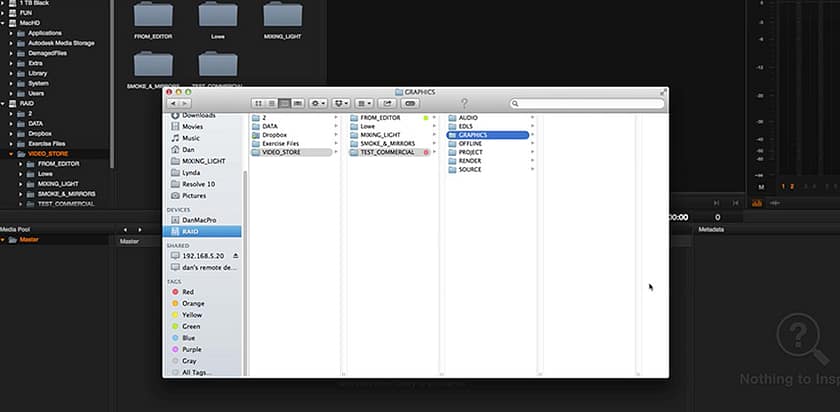
Task: Open Music in Finder sidebar
Action: (x=185, y=138)
